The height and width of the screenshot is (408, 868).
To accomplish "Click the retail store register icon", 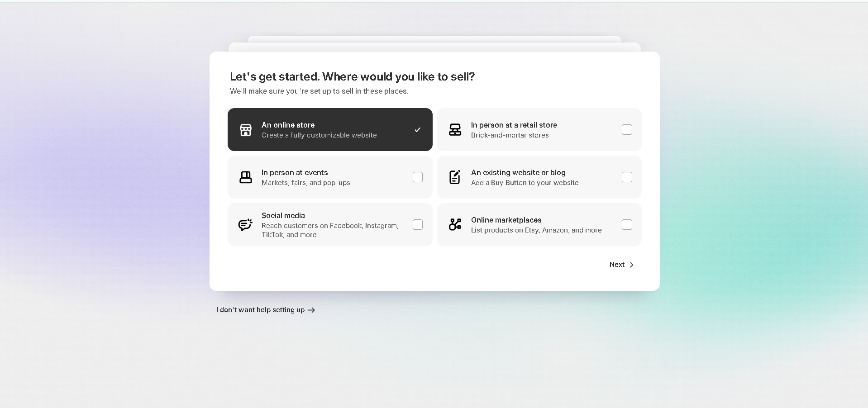I will click(x=455, y=130).
